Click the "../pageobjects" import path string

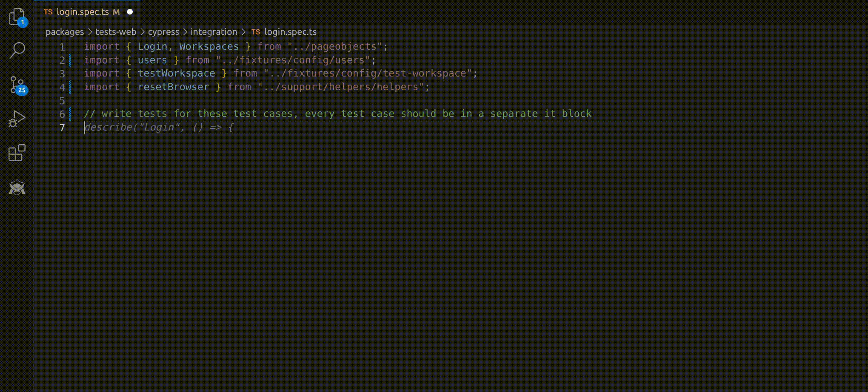335,46
